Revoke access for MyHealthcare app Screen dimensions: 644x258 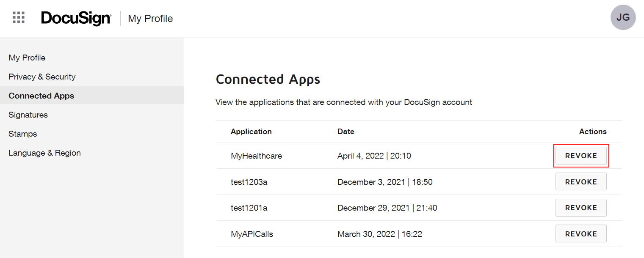tap(581, 156)
